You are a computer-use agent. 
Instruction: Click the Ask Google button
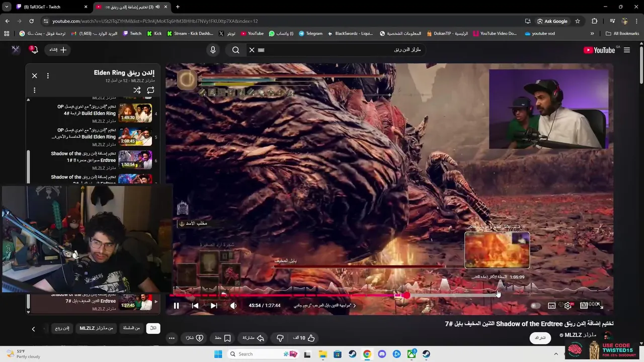pos(552,21)
